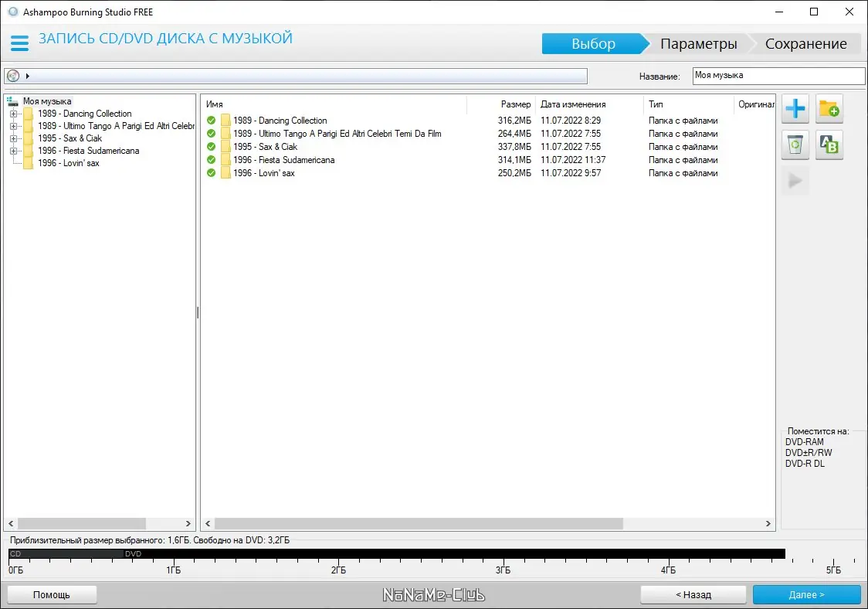Click the recycle bin Delete icon
This screenshot has width=868, height=609.
(x=795, y=145)
